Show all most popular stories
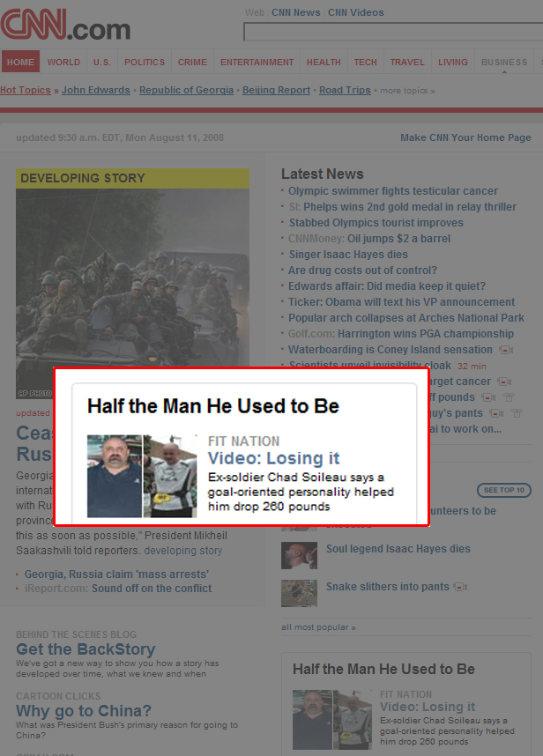Screen dimensions: 543x756 tap(318, 627)
